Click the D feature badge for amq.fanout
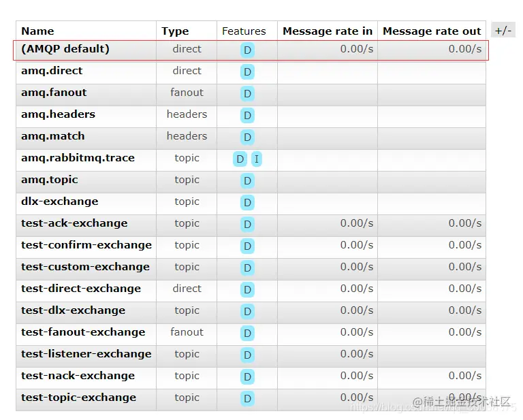 click(247, 94)
